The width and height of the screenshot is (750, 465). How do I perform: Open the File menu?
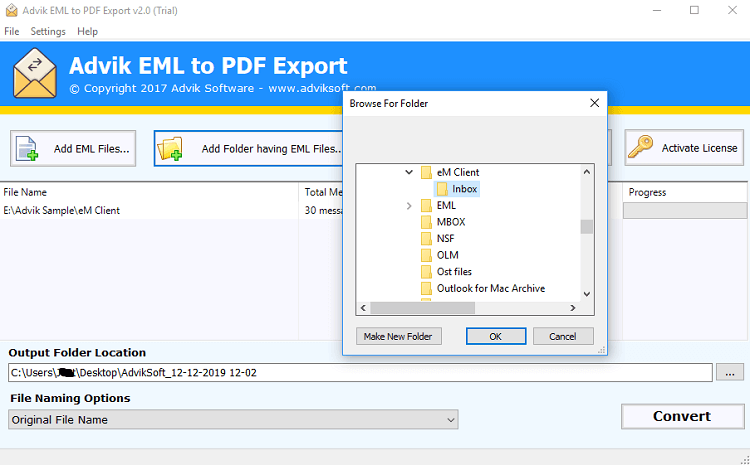click(x=11, y=32)
